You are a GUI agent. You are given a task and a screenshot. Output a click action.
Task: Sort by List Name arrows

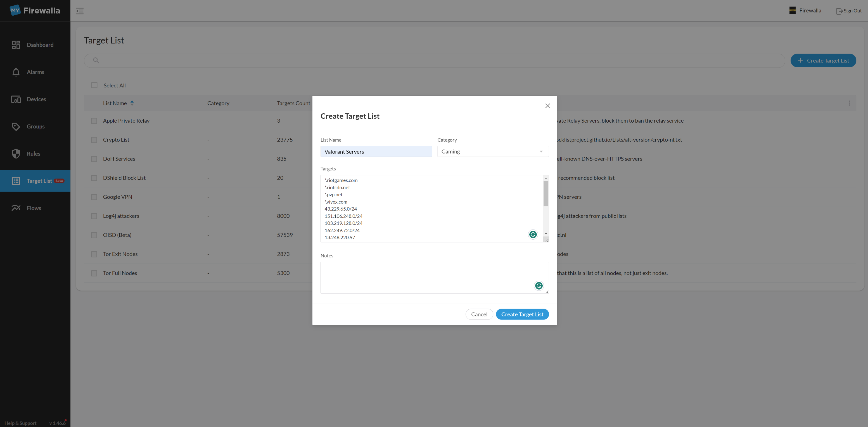point(132,103)
